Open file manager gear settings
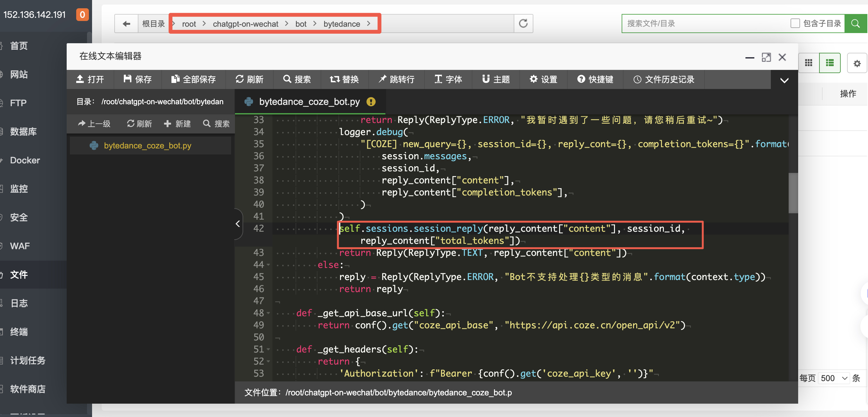 tap(857, 63)
